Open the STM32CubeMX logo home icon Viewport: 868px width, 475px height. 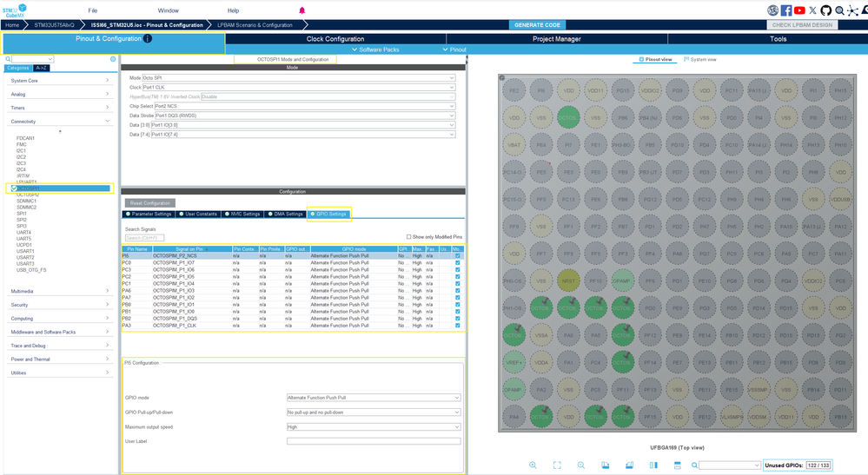click(x=15, y=10)
